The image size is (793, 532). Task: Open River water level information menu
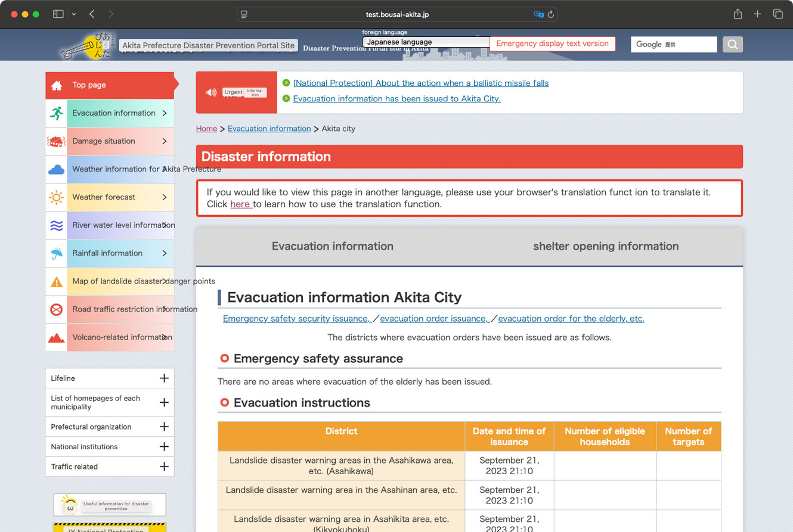[x=110, y=225]
